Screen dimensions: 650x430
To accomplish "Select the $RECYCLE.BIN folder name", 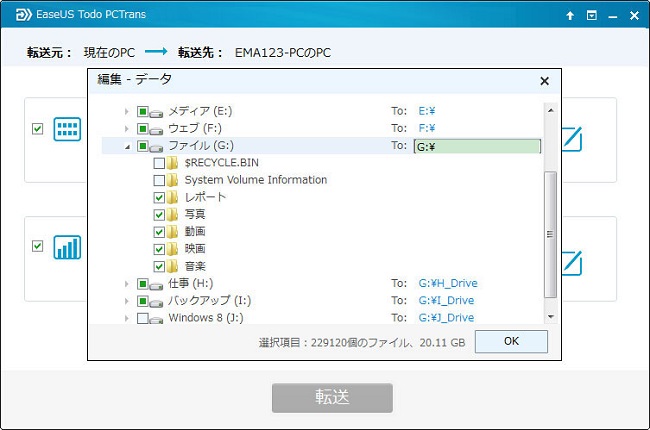I will (x=222, y=163).
